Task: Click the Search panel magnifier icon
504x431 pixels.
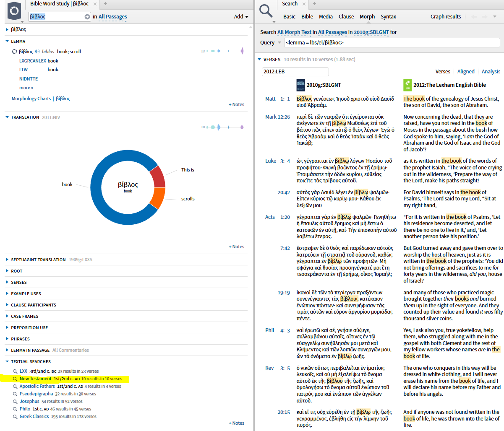Action: (x=266, y=10)
